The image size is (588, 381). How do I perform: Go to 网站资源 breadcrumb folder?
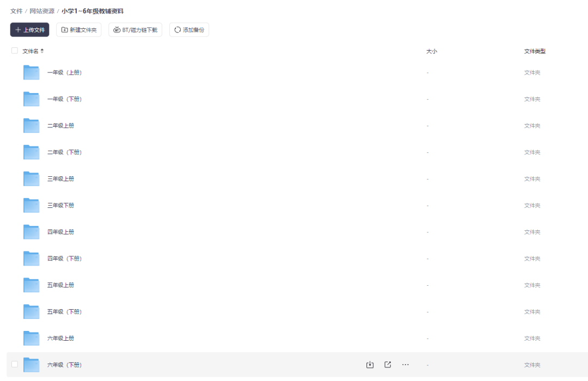coord(42,11)
